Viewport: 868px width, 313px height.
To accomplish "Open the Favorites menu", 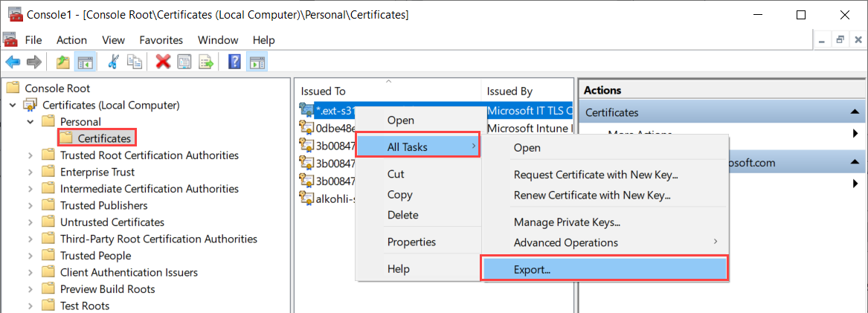I will 161,40.
